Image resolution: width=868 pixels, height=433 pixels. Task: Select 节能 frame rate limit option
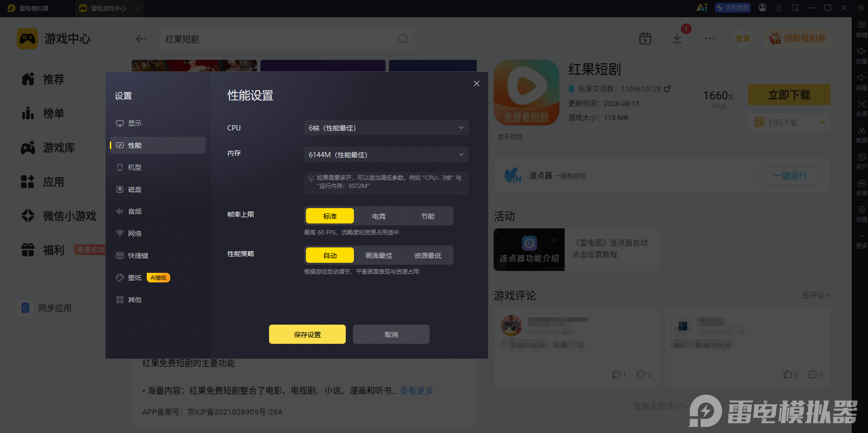coord(428,216)
